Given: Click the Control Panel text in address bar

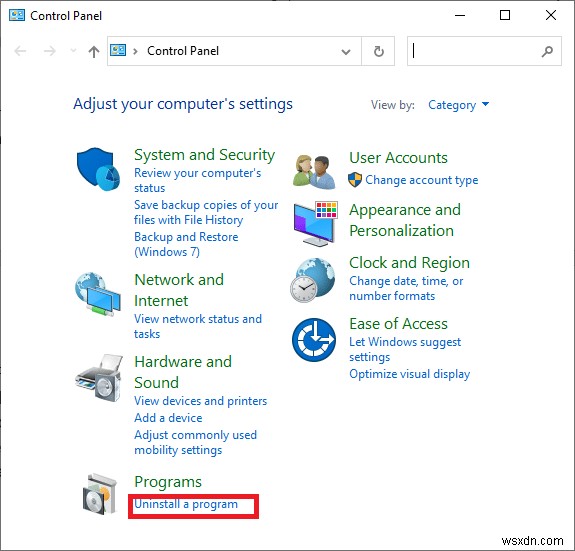Looking at the screenshot, I should click(183, 51).
